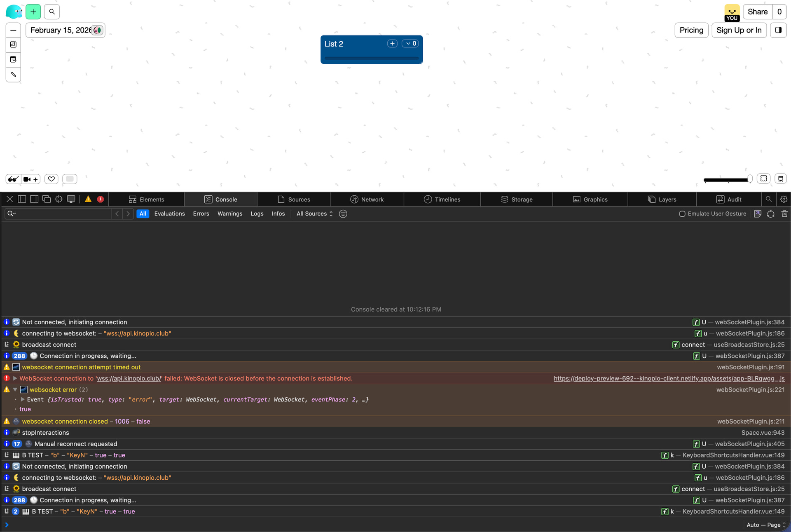Collapse the websocket error group
Image resolution: width=791 pixels, height=532 pixels.
[15, 389]
